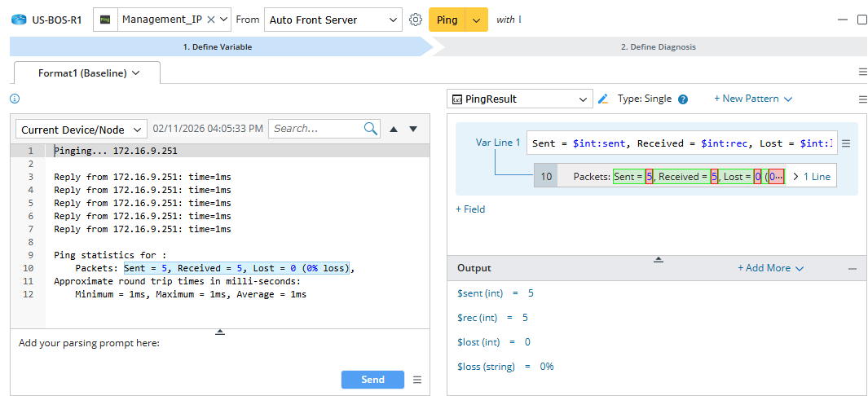Open the Ping split-button dropdown arrow
Viewport: 868px width, 396px height.
click(x=477, y=20)
